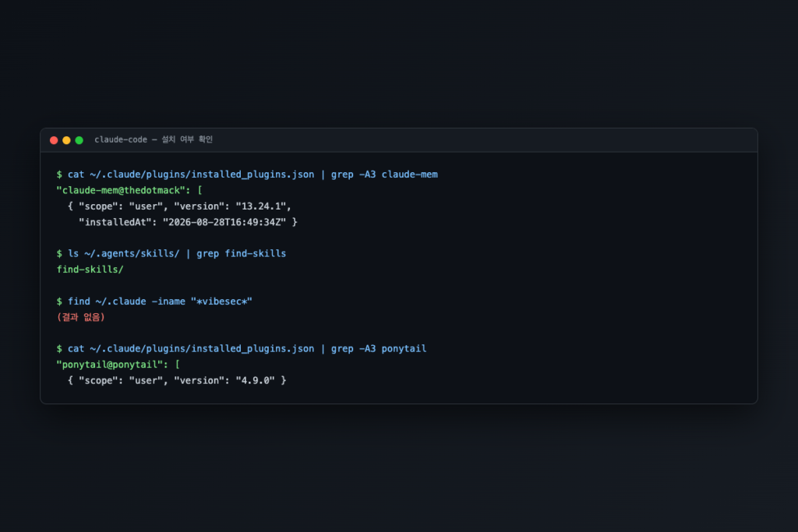
Task: Click the first dollar prompt symbol
Action: coord(59,174)
